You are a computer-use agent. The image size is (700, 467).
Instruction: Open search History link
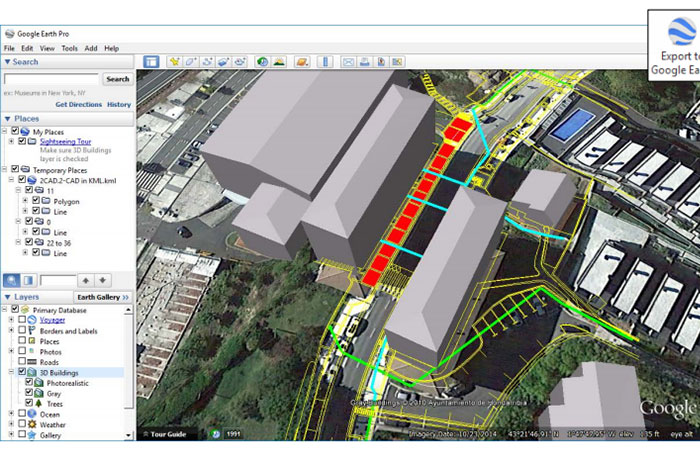[x=119, y=104]
